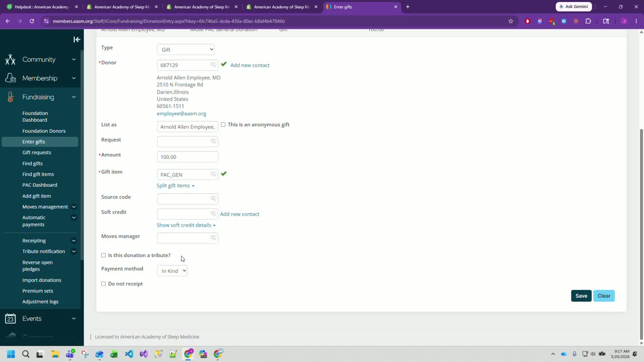The height and width of the screenshot is (362, 644).
Task: Click the Events calendar icon
Action: tap(10, 319)
